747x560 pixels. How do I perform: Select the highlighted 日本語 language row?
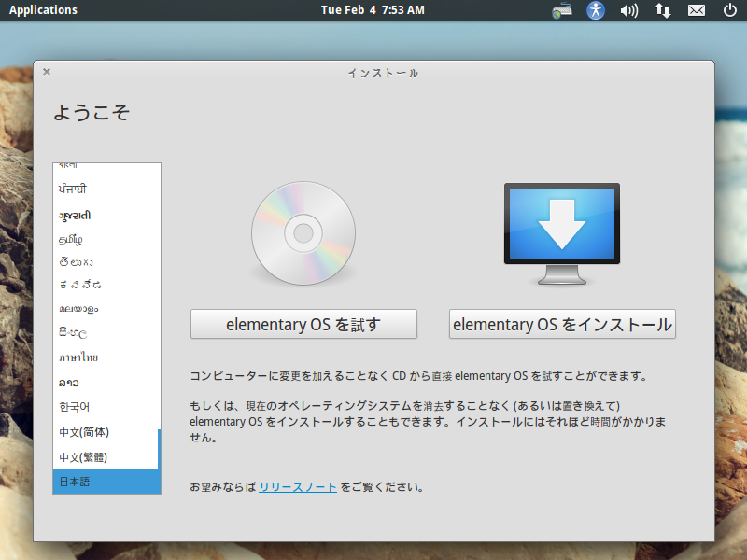(106, 482)
